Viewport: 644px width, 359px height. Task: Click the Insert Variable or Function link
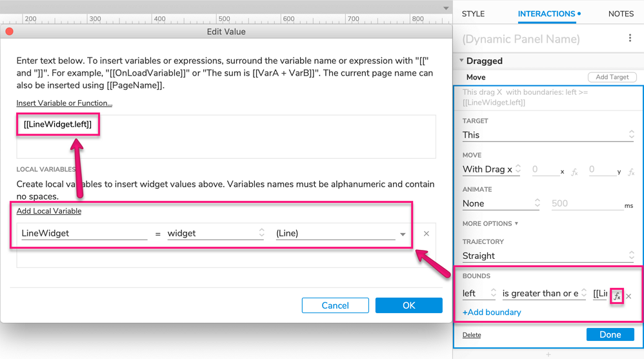65,103
